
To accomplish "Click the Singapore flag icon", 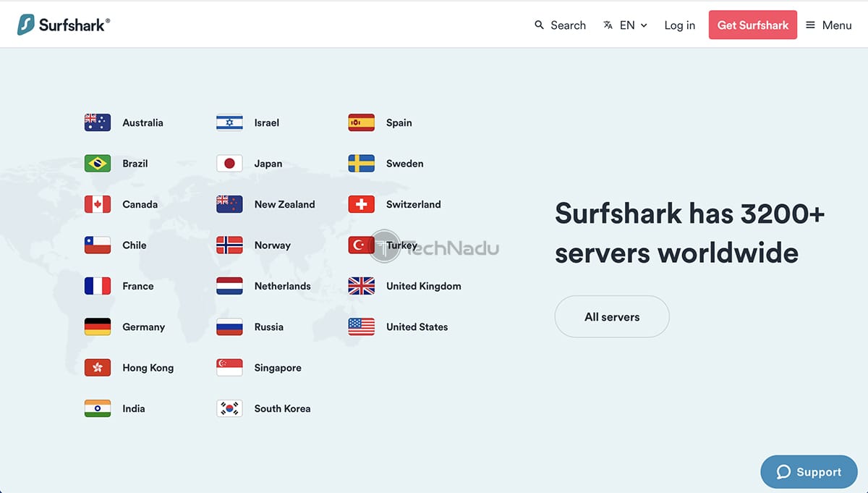I will [x=229, y=368].
